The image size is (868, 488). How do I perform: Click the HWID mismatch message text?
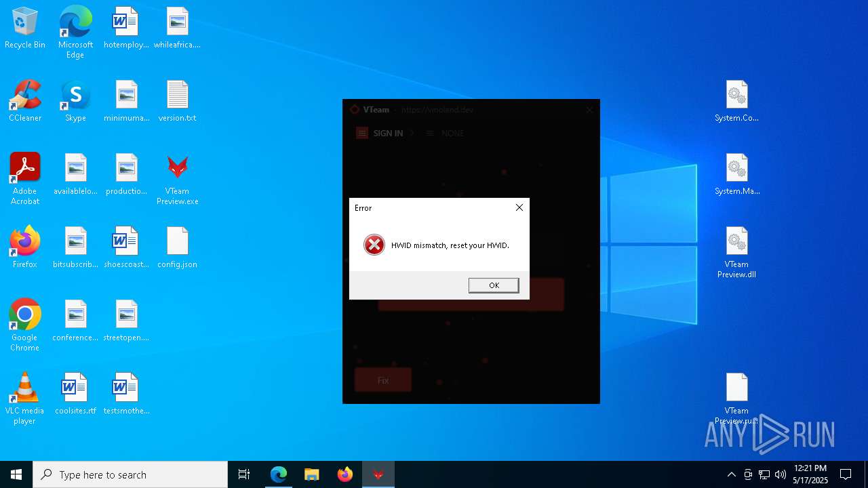pyautogui.click(x=450, y=245)
